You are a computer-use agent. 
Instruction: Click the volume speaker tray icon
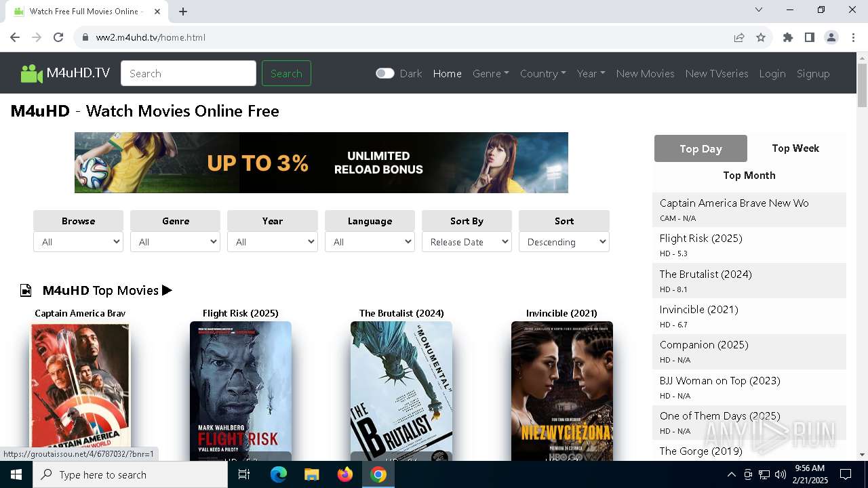pos(780,474)
